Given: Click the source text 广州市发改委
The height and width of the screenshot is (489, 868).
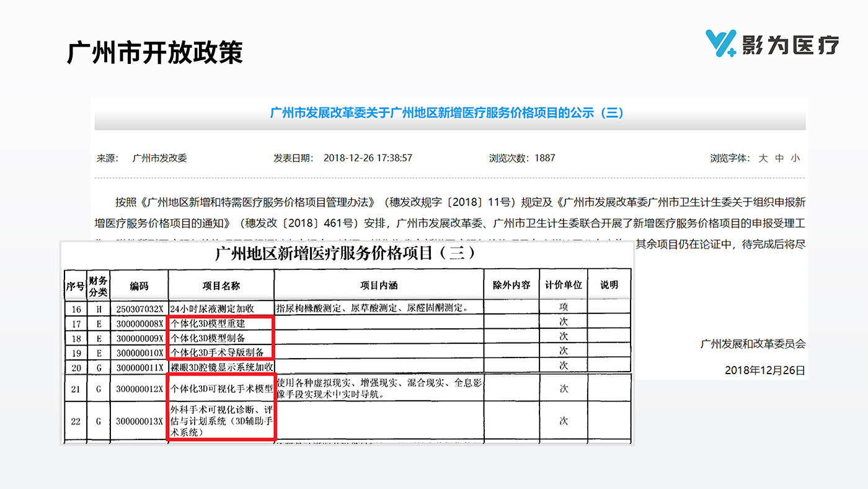Looking at the screenshot, I should 160,158.
